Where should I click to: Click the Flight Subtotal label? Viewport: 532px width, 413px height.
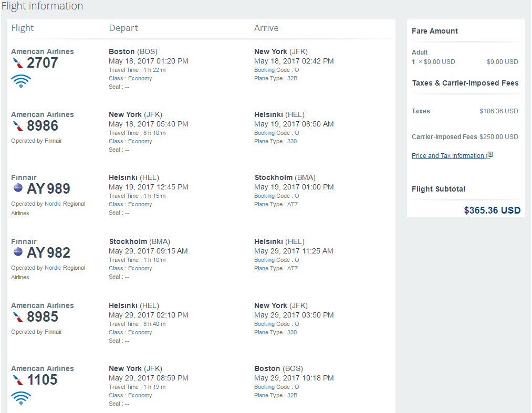439,189
